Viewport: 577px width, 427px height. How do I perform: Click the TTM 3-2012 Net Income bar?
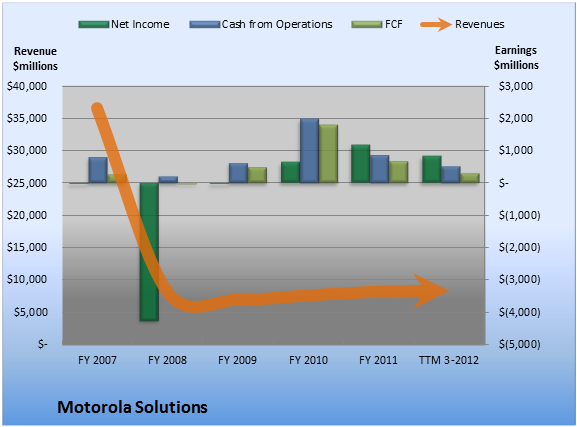tap(432, 169)
